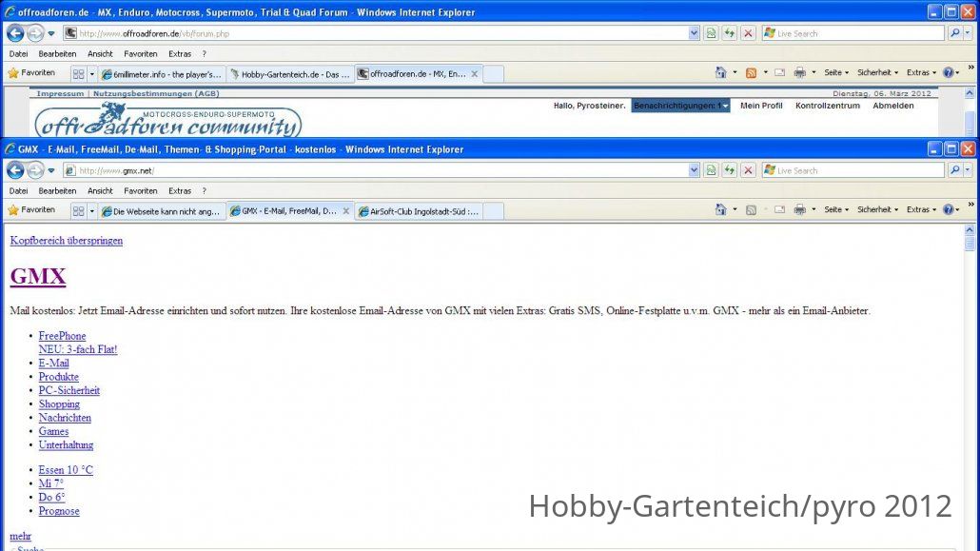Open the Seite dropdown in offroadforen window
Viewport: 980px width, 551px height.
836,72
